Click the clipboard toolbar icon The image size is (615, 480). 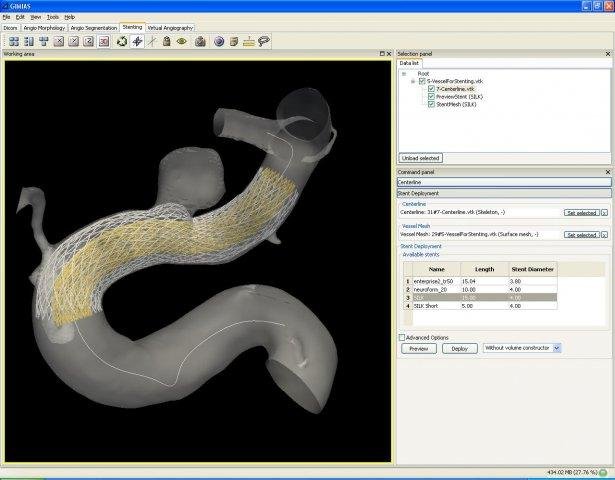pos(167,41)
